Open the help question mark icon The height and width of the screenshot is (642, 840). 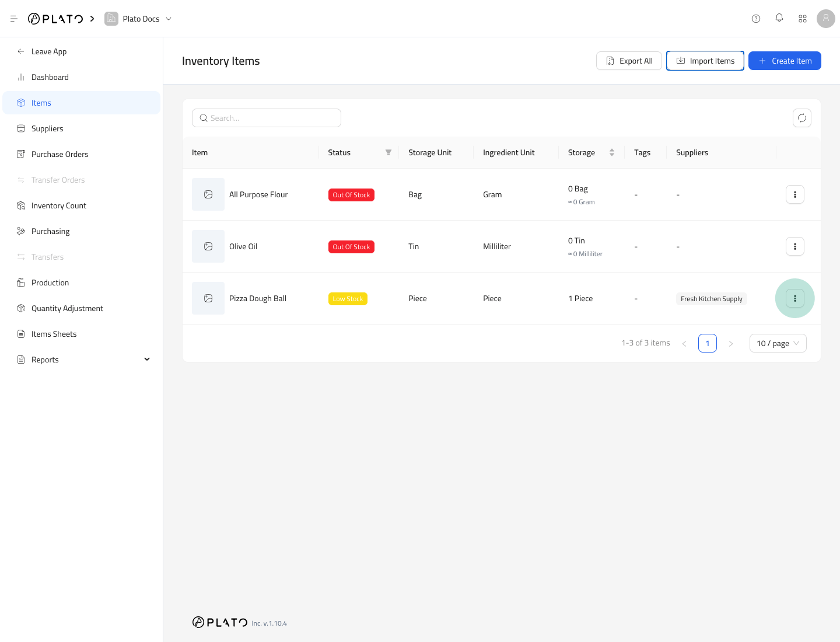click(x=756, y=19)
